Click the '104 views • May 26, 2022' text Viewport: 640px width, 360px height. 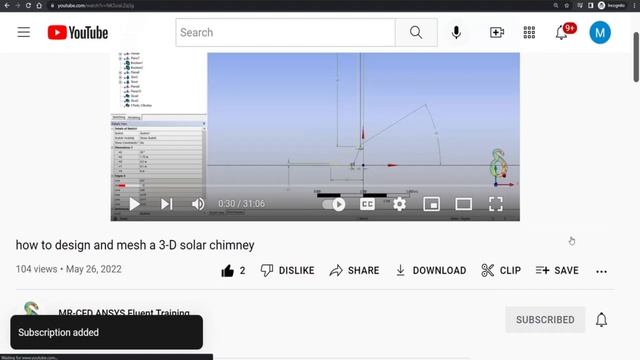pyautogui.click(x=69, y=269)
